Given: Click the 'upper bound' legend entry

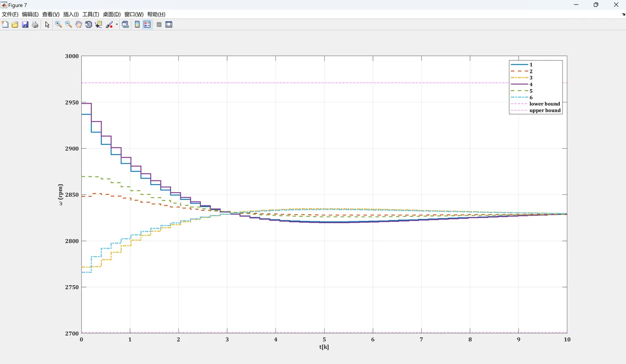Looking at the screenshot, I should click(x=535, y=110).
